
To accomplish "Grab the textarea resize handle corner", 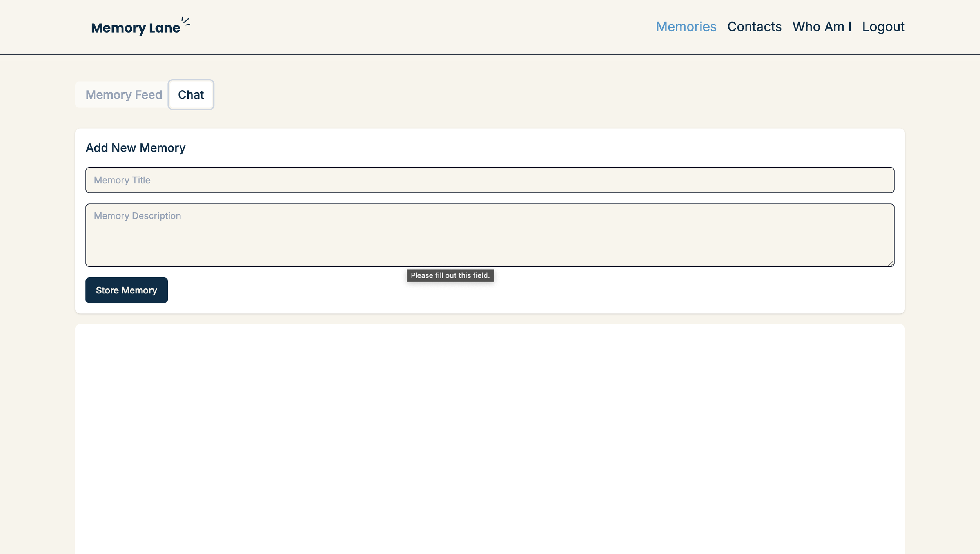I will coord(891,264).
